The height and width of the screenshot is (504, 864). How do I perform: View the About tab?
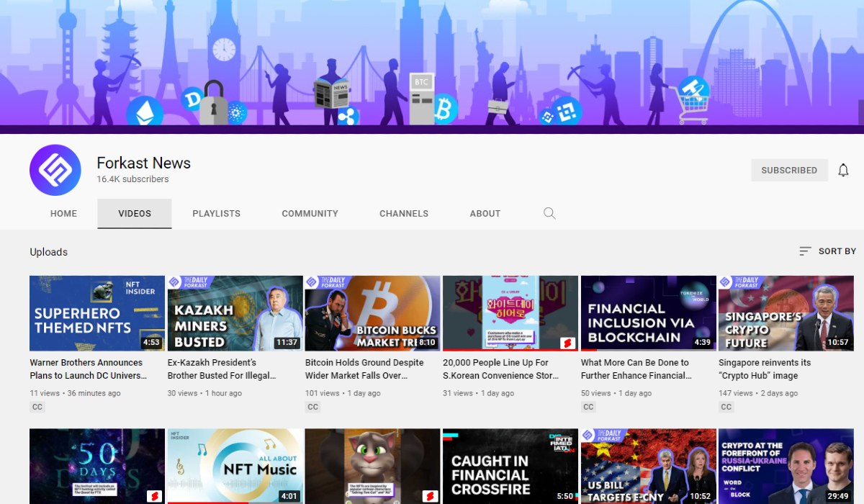[485, 214]
